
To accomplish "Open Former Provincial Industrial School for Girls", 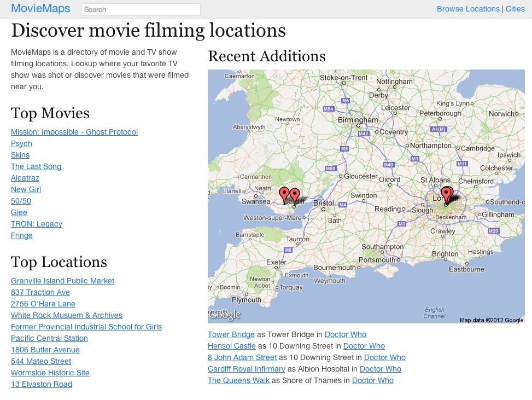I will (x=86, y=327).
